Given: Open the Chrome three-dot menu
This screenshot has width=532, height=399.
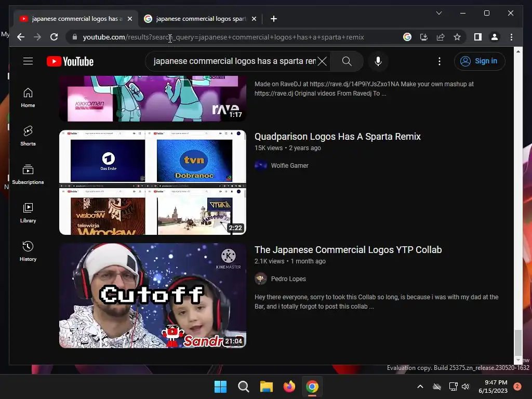Looking at the screenshot, I should (x=511, y=37).
